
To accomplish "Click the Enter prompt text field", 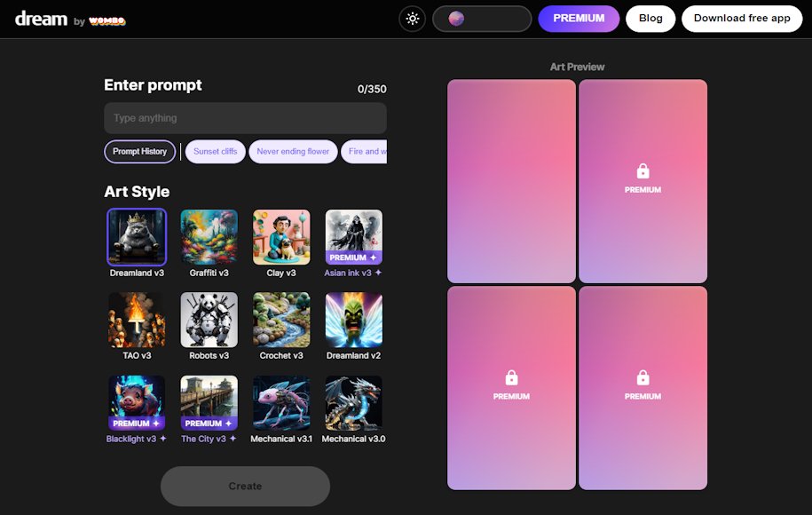I will [x=245, y=118].
